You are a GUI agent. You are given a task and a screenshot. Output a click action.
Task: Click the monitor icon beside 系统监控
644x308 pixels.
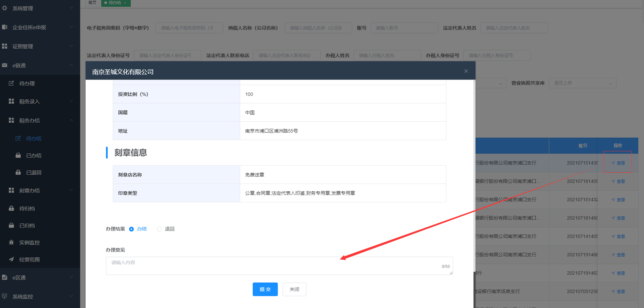pos(5,296)
